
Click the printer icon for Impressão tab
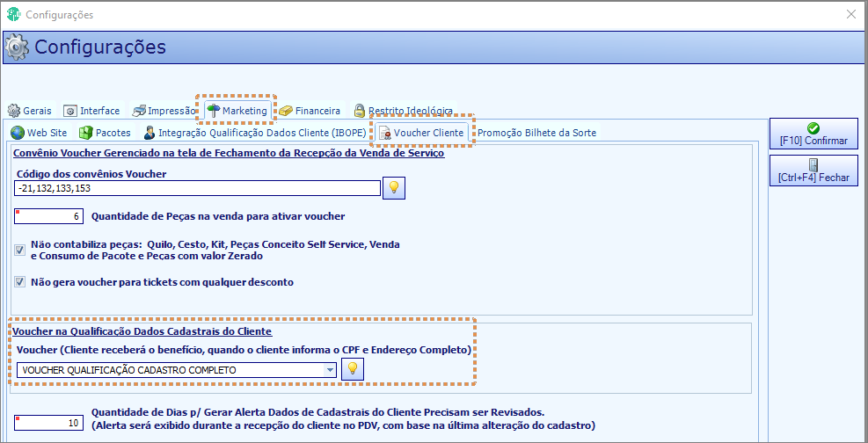(139, 111)
